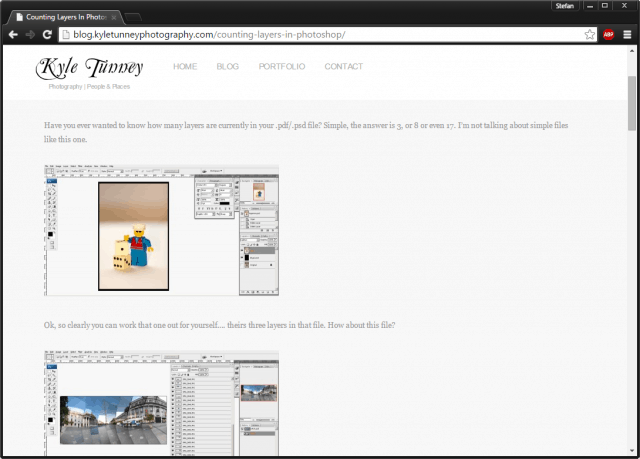
Task: Open the Lego figure Photoshop screenshot
Action: pos(161,230)
